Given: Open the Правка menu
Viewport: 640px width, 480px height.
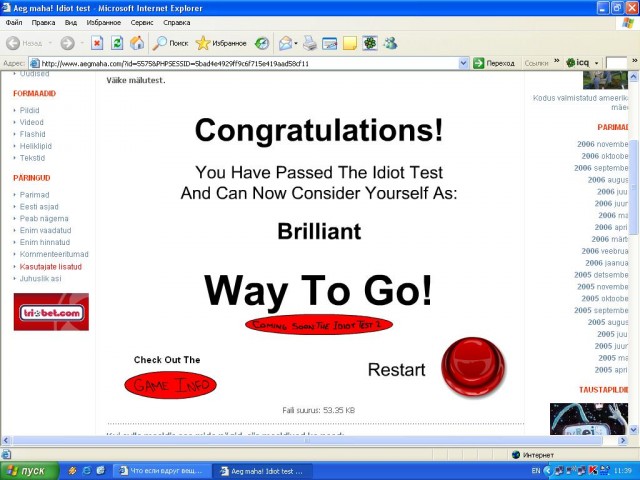Looking at the screenshot, I should pos(43,22).
